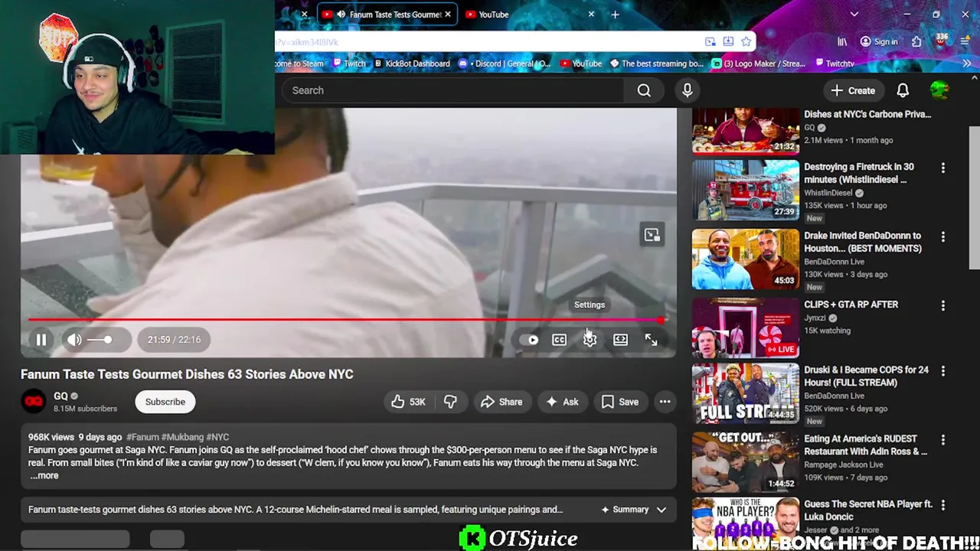980x551 pixels.
Task: Mute the video volume speaker icon
Action: click(74, 340)
